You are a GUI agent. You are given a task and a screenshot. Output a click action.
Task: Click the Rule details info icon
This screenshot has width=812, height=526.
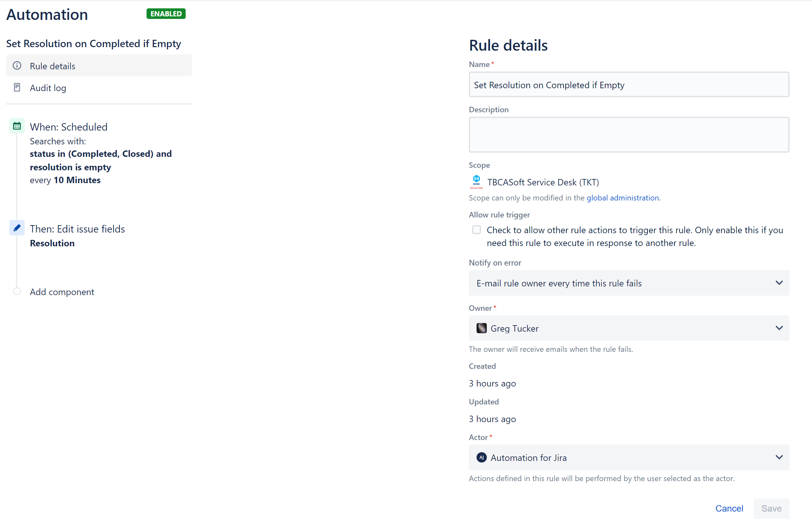pyautogui.click(x=17, y=65)
